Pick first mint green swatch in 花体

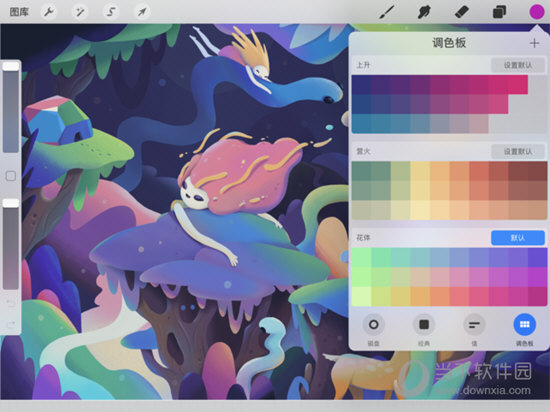point(362,257)
